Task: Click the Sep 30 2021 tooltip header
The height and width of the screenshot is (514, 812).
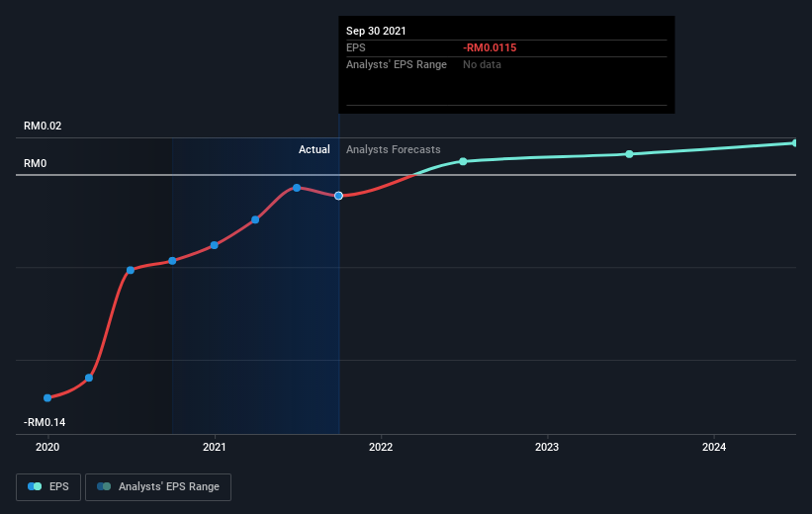Action: [376, 31]
